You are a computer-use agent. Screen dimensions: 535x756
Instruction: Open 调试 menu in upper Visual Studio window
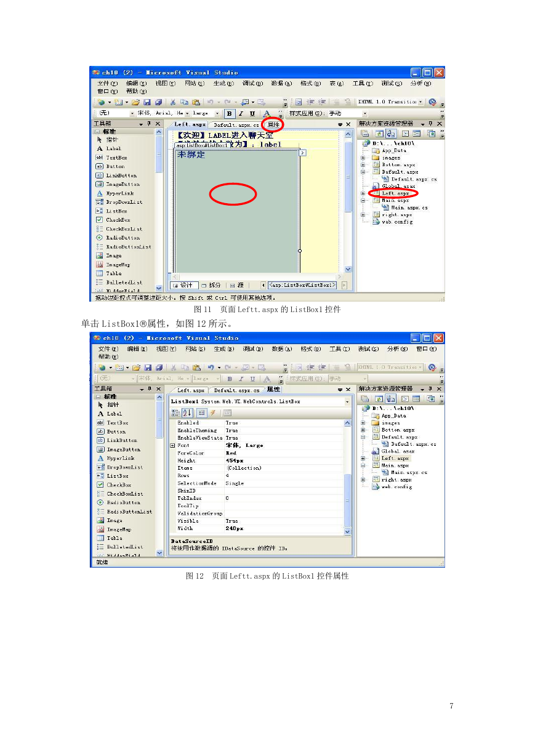tap(252, 83)
